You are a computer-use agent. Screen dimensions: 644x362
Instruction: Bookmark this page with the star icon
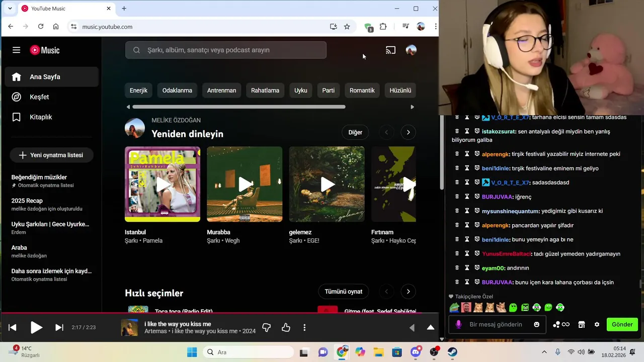pos(347,27)
